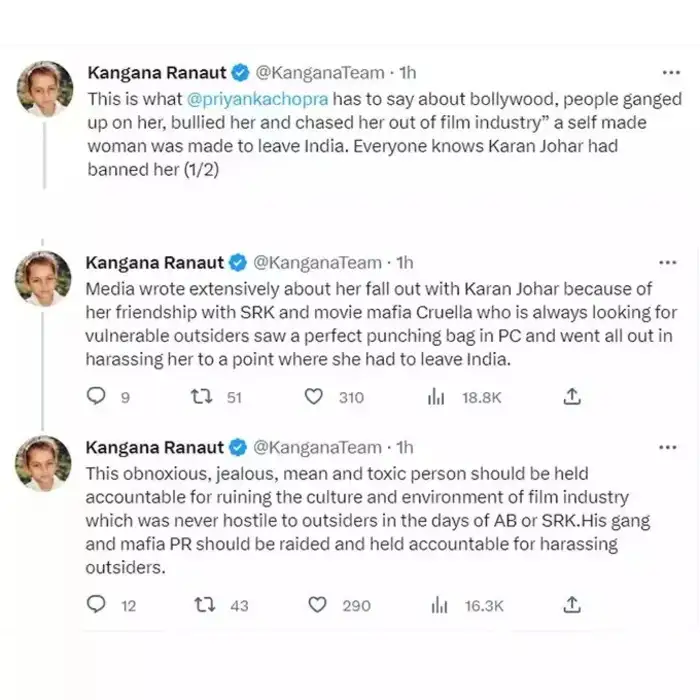This screenshot has width=700, height=700.
Task: Retweet the second tweet about Karan Johar
Action: tap(199, 398)
